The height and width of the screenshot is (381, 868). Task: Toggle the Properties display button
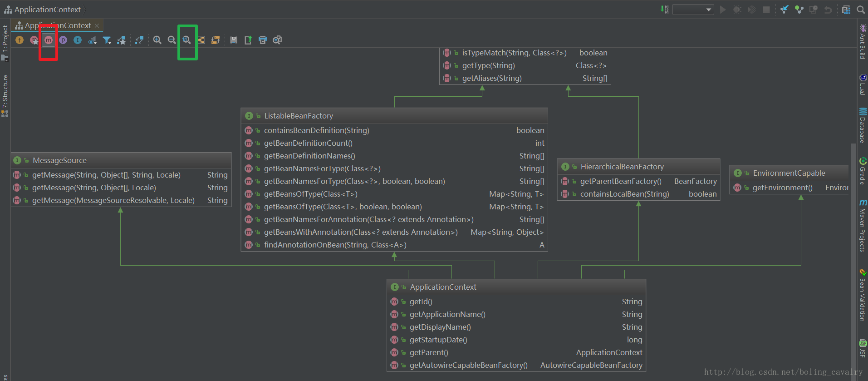(63, 40)
